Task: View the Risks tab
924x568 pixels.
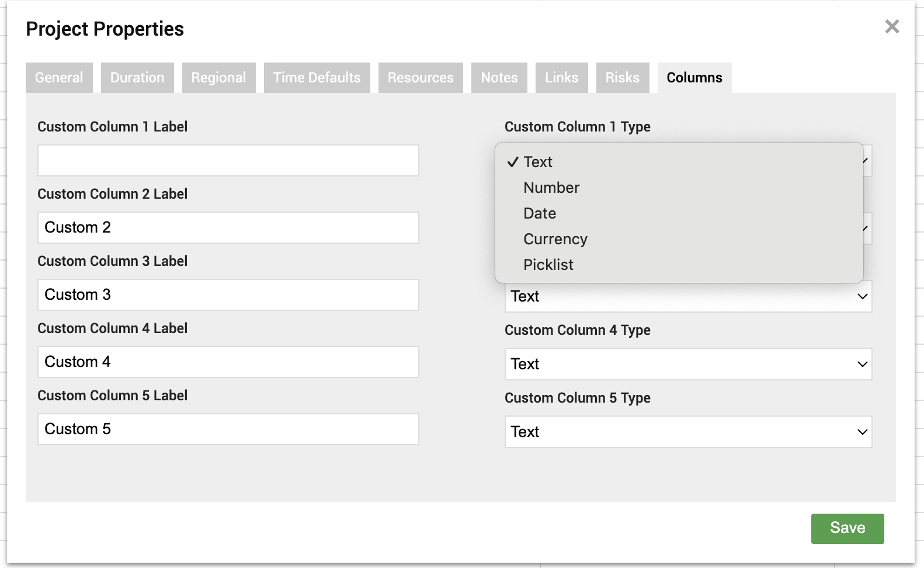Action: (x=622, y=78)
